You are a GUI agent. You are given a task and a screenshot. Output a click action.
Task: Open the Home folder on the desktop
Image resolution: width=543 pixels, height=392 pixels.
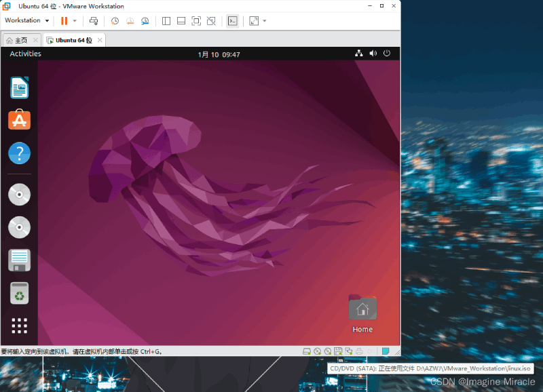point(362,314)
